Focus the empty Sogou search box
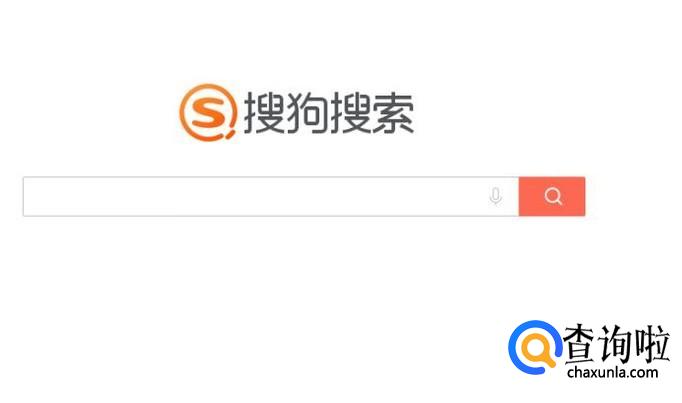 [271, 196]
